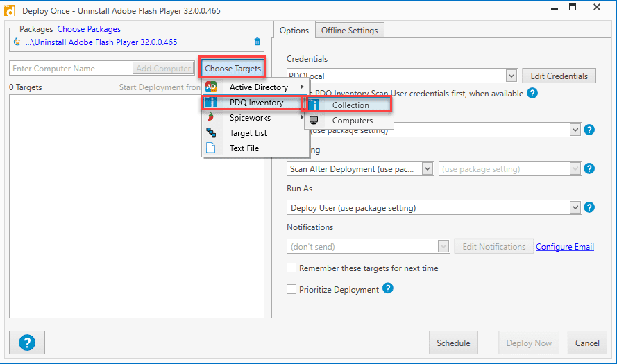Click the Edit Credentials button

pyautogui.click(x=559, y=76)
